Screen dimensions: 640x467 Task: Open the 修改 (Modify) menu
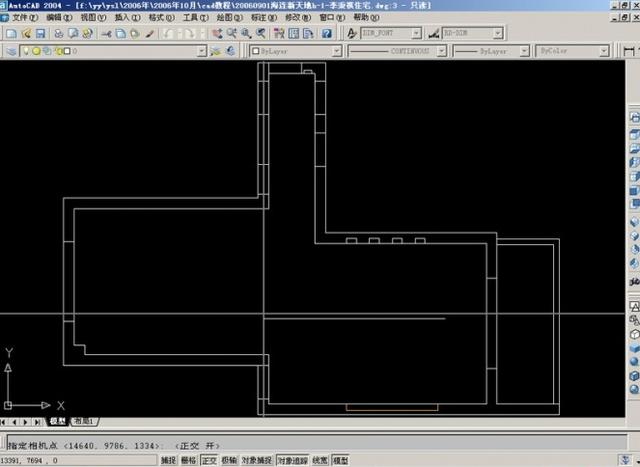298,18
